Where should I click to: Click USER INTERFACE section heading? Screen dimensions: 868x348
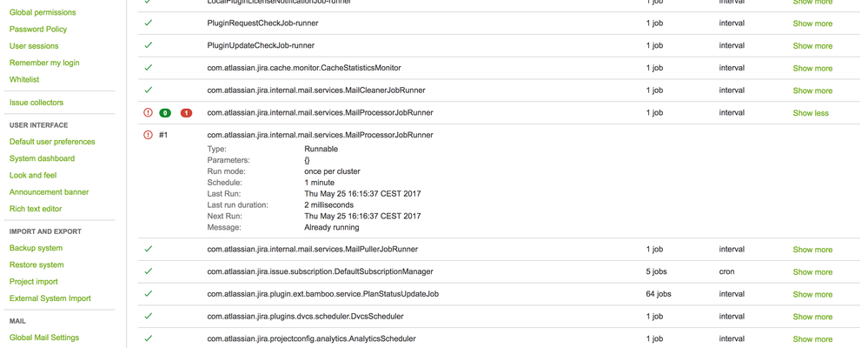[x=39, y=125]
